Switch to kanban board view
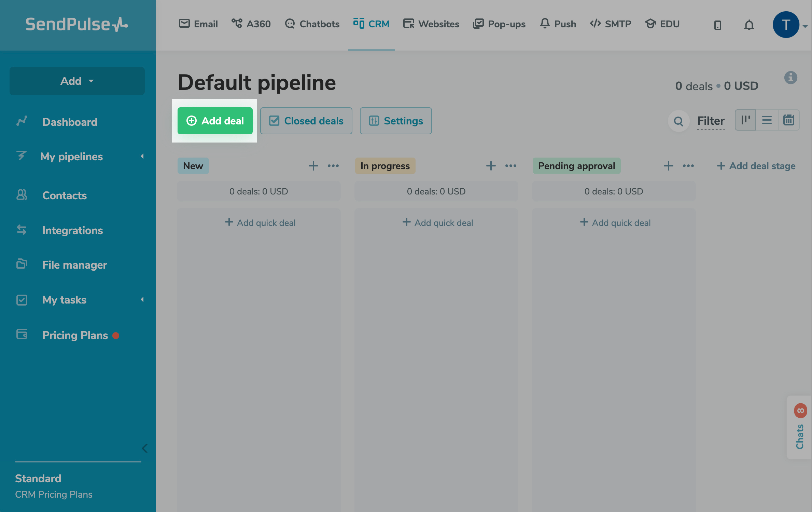This screenshot has height=512, width=812. click(745, 120)
